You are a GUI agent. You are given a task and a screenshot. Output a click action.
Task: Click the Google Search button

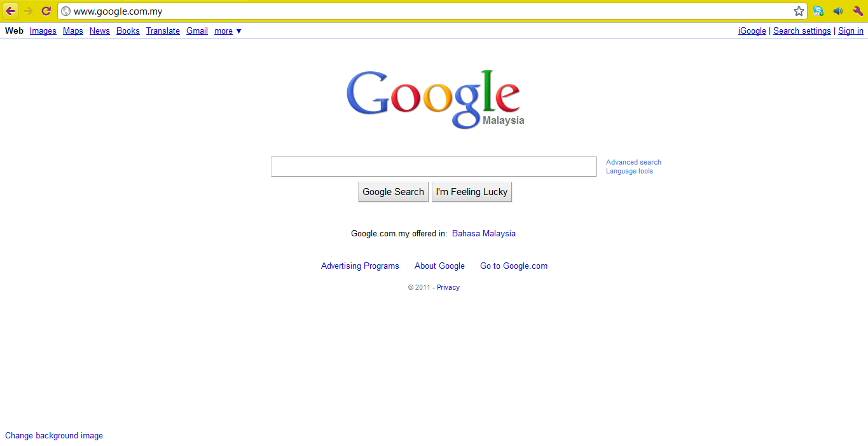393,192
